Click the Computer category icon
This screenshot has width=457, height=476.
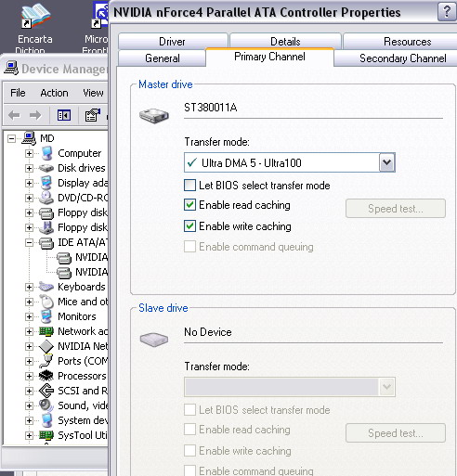[x=46, y=153]
